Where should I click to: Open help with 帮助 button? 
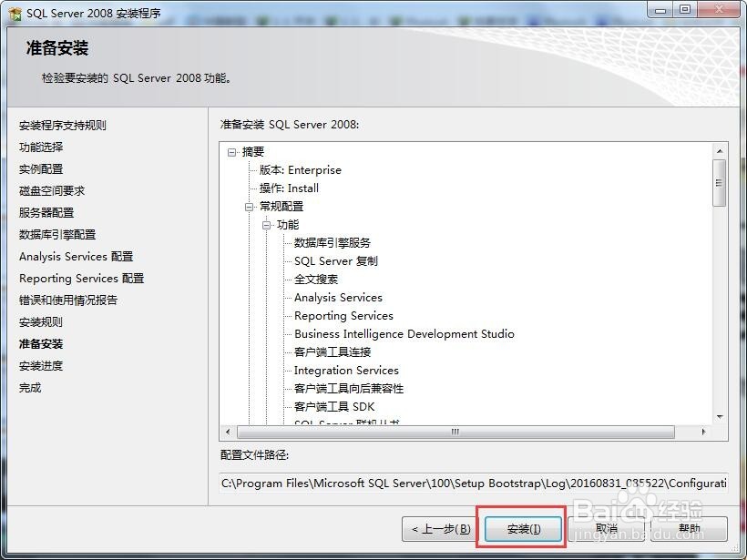coord(690,528)
